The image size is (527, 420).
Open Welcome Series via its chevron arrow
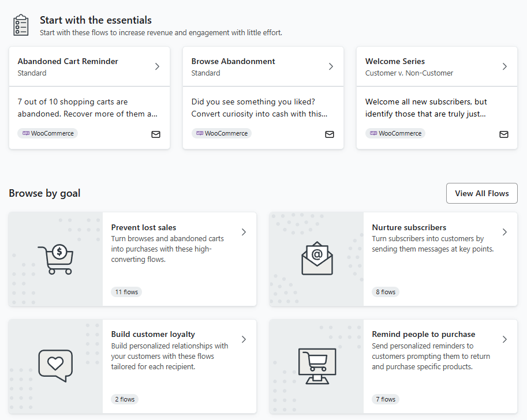coord(505,66)
